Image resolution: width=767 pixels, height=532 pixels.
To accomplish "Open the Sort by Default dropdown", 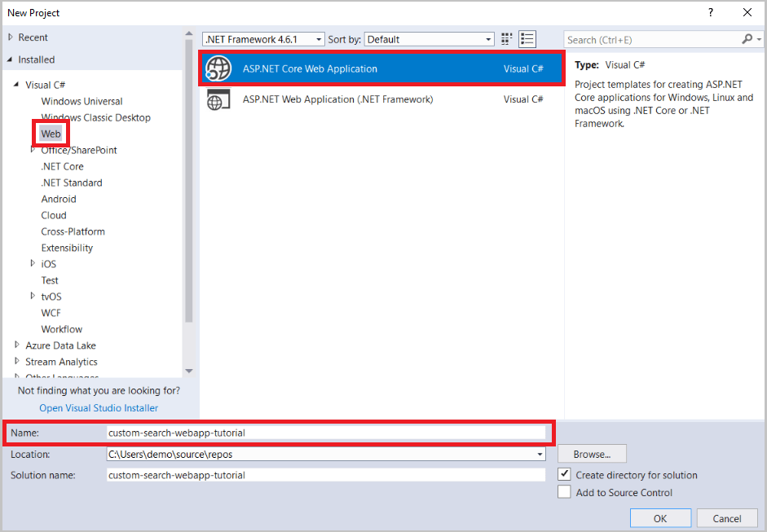I will click(489, 38).
